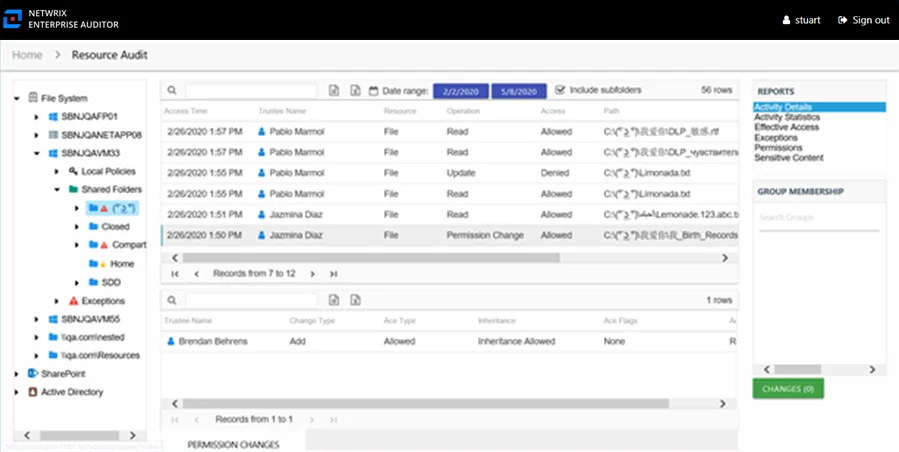899x452 pixels.
Task: Expand the Closed folder node
Action: [77, 227]
